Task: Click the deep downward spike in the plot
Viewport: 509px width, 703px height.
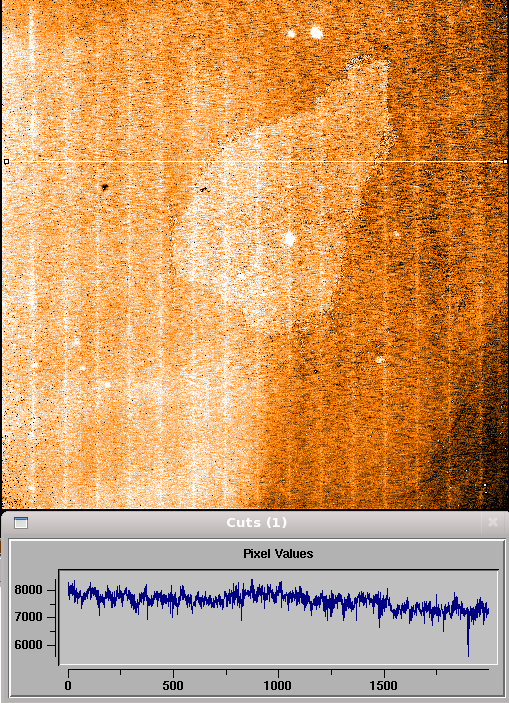Action: click(x=468, y=641)
